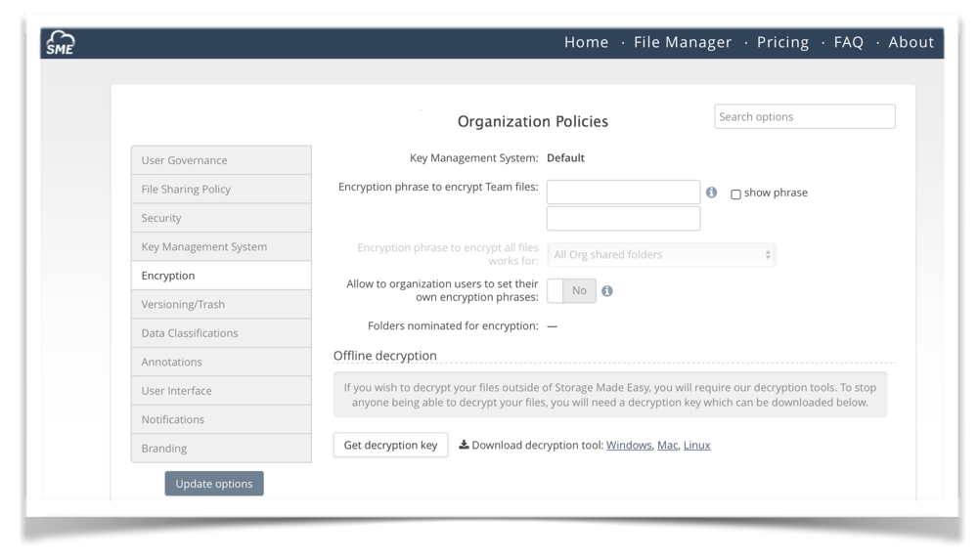Click info icon beside encryption phrase field

pyautogui.click(x=712, y=193)
